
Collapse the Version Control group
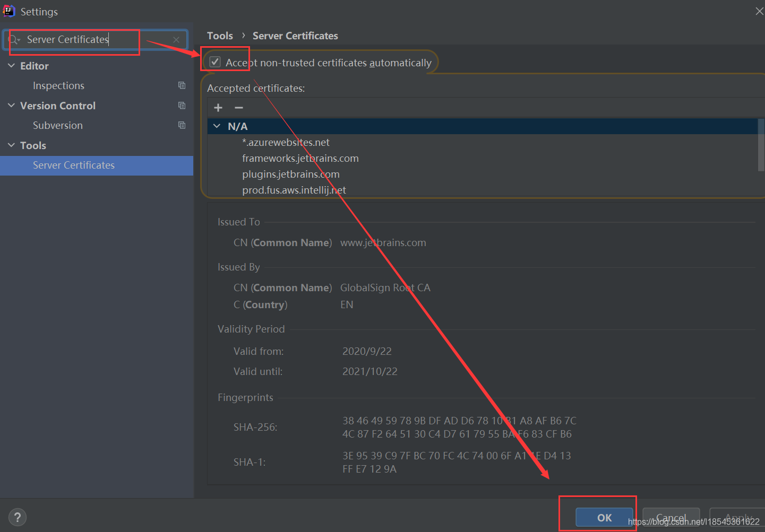(11, 106)
